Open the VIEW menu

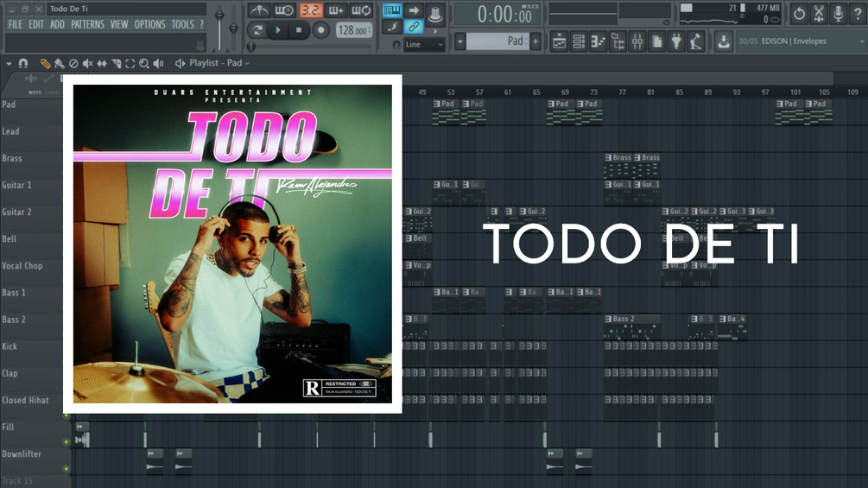tap(119, 24)
